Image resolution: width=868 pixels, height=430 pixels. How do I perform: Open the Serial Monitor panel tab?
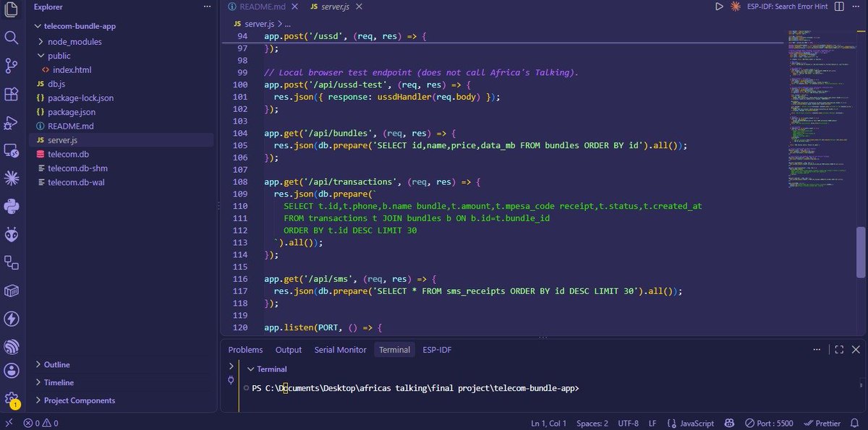pyautogui.click(x=340, y=350)
